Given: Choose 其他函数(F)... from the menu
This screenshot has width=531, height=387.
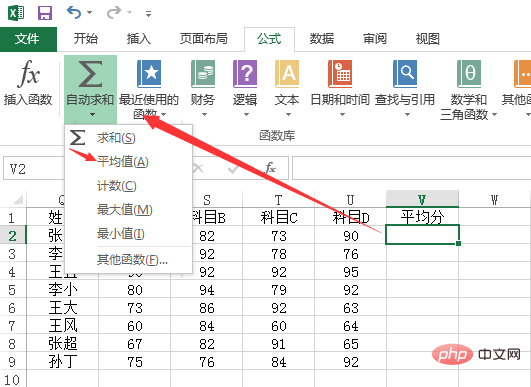Looking at the screenshot, I should click(129, 260).
